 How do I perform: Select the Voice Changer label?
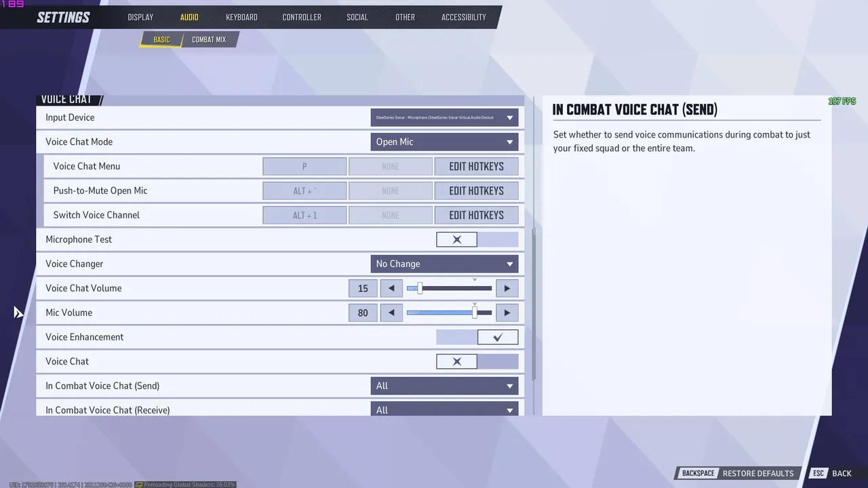[74, 264]
